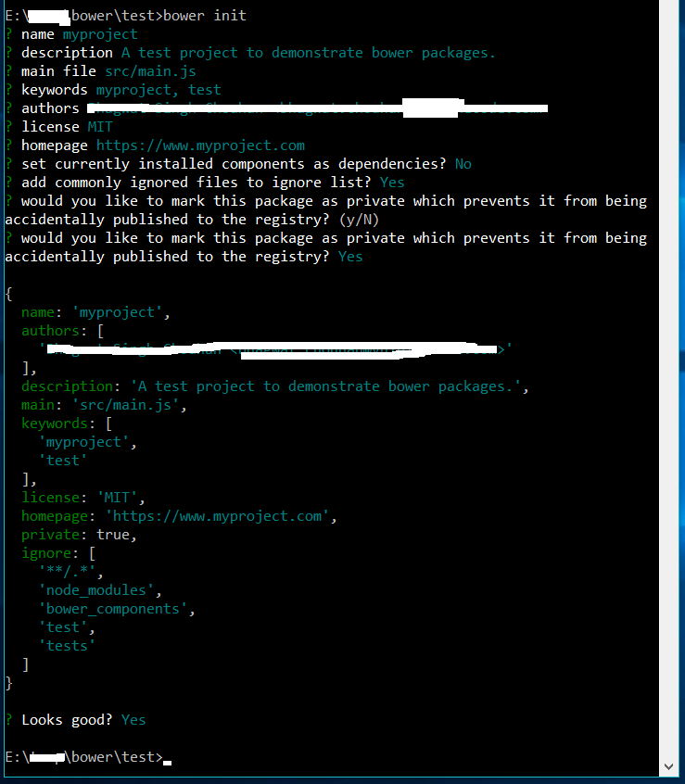The width and height of the screenshot is (685, 784).
Task: Click the license answer 'MIT'
Action: point(100,127)
